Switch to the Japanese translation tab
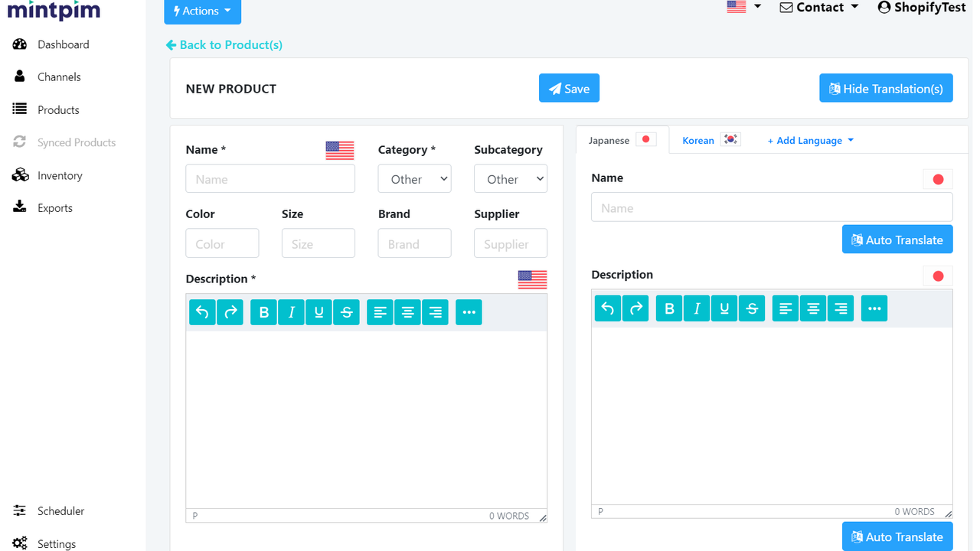Viewport: 980px width, 551px height. tap(622, 140)
